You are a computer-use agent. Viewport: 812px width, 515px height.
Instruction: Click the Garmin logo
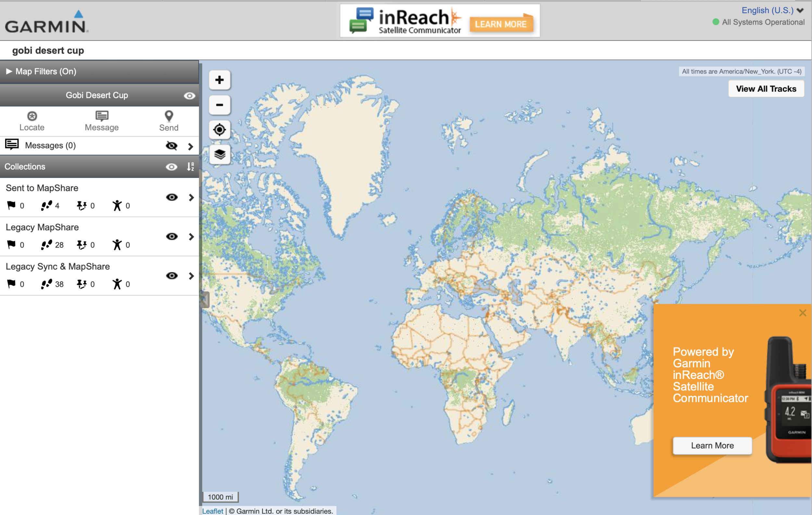click(46, 22)
